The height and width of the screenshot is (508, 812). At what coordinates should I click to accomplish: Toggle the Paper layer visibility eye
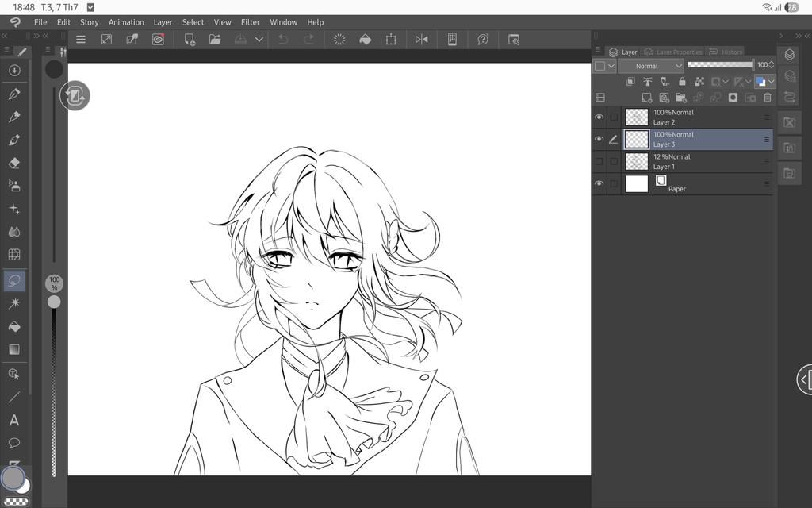pyautogui.click(x=599, y=183)
